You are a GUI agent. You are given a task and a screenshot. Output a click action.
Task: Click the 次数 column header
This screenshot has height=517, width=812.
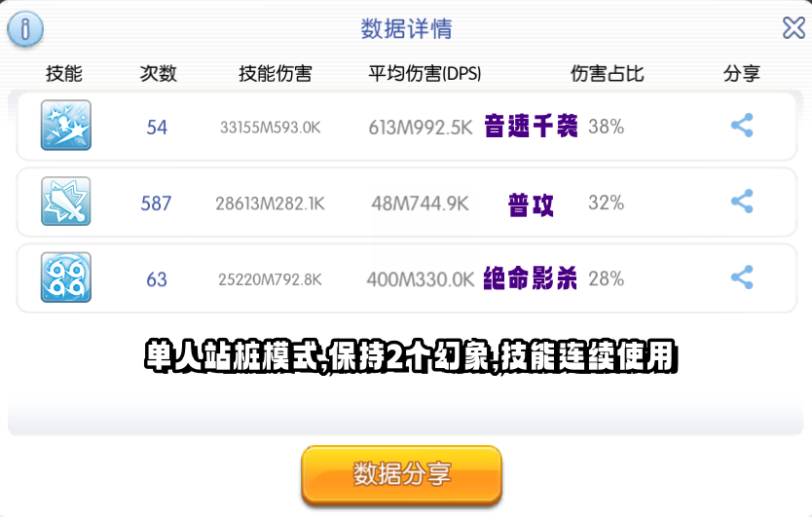tap(158, 74)
